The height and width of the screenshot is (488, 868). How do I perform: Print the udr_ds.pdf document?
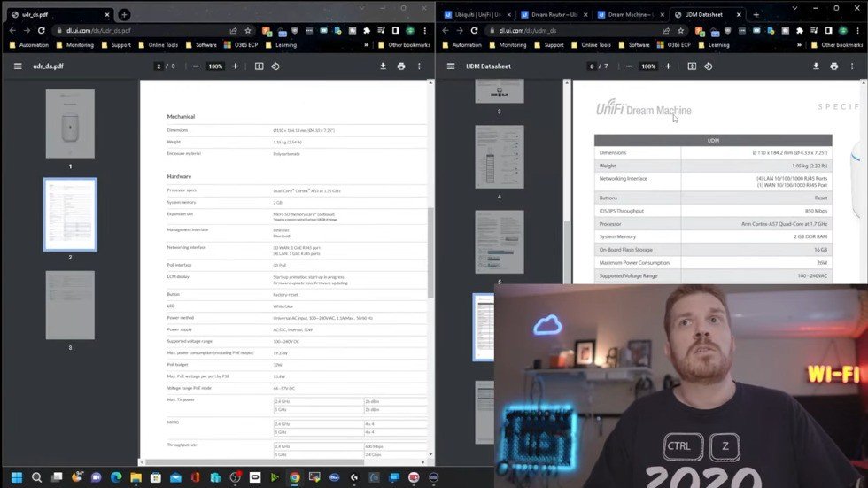tap(400, 66)
